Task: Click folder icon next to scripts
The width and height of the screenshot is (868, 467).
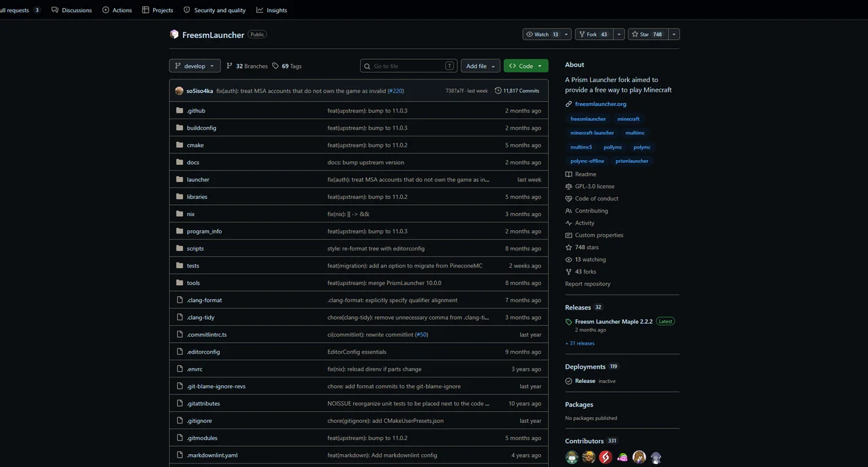Action: click(x=180, y=248)
